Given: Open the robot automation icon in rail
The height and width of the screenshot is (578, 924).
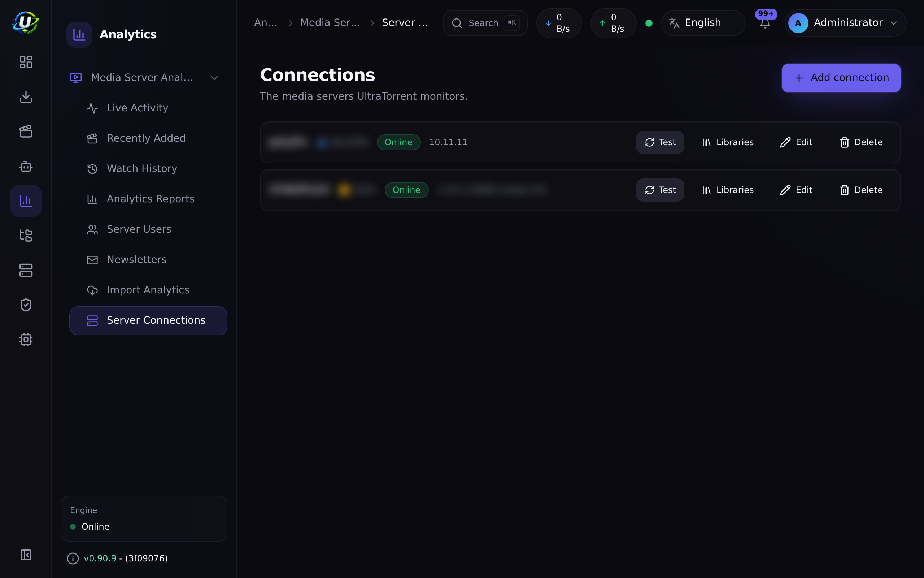Looking at the screenshot, I should [x=26, y=166].
